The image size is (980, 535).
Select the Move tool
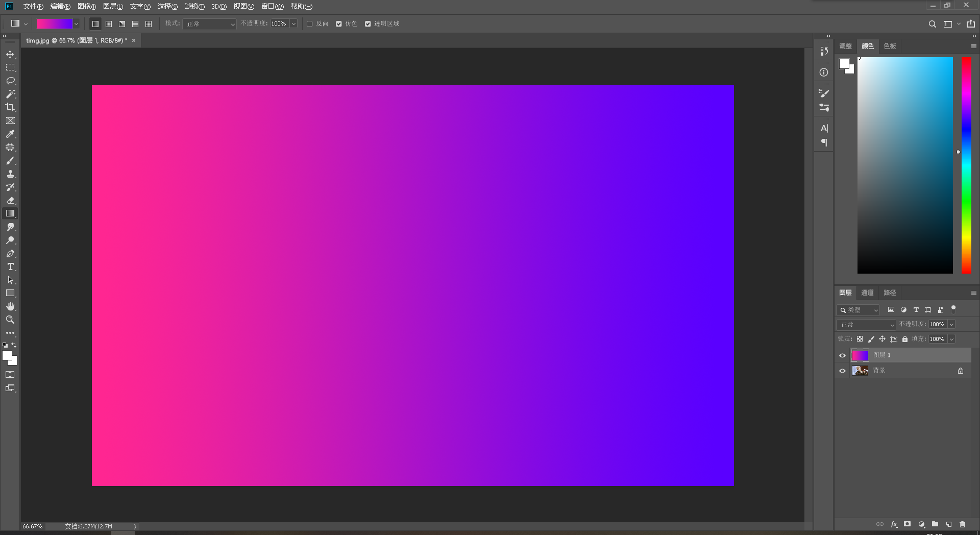[x=10, y=54]
